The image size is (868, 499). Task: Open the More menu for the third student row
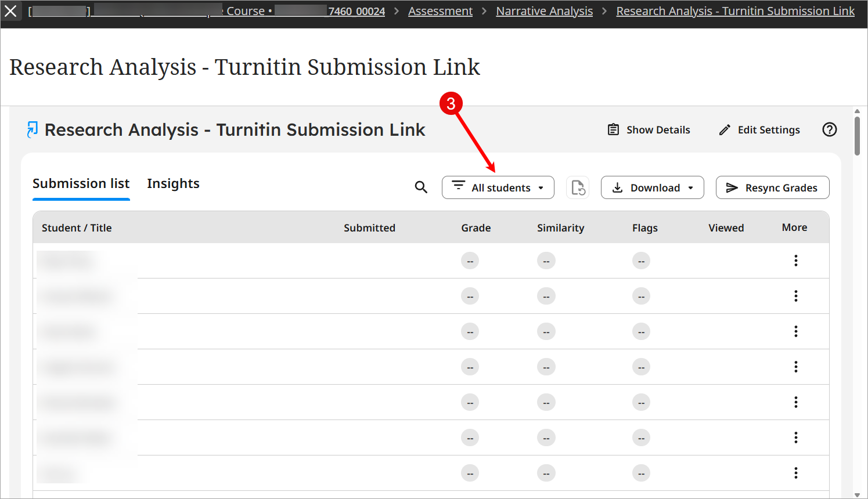(796, 331)
